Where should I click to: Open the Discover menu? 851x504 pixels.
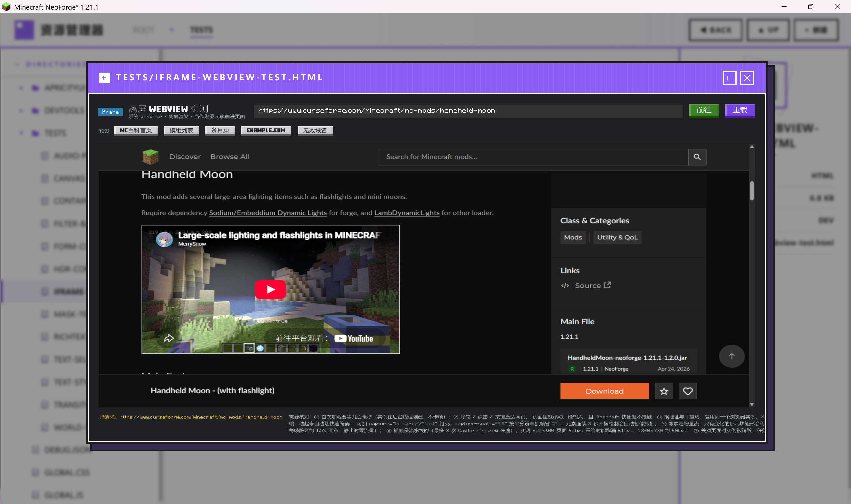point(185,157)
